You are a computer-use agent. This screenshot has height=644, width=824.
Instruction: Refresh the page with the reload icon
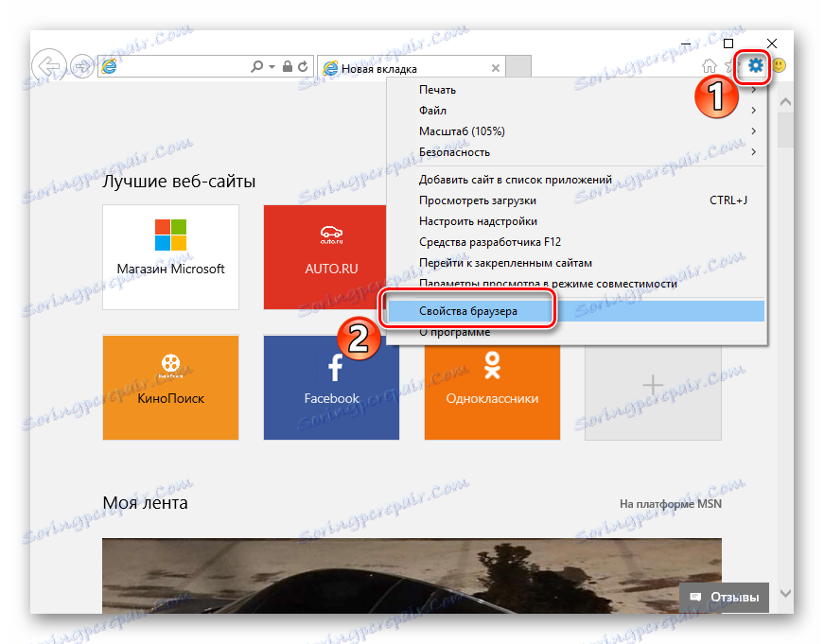301,67
